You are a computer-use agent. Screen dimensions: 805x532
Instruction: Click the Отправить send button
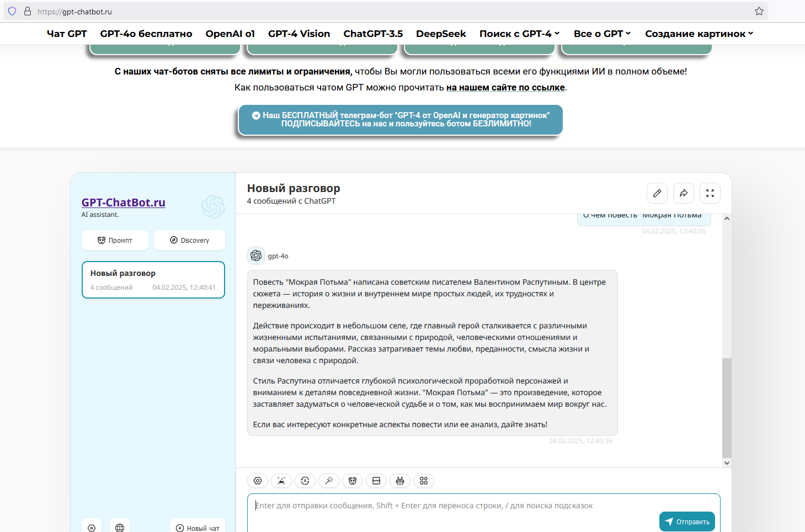[687, 522]
